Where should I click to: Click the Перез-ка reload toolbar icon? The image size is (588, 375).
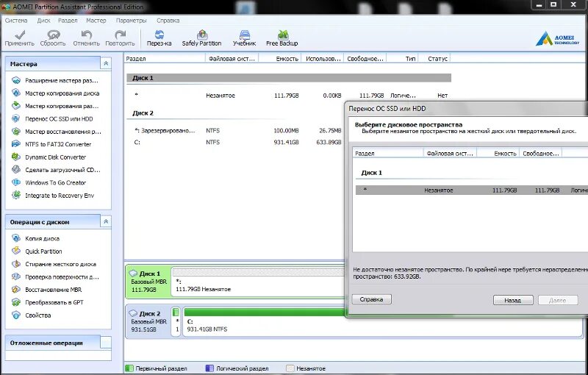pyautogui.click(x=159, y=35)
